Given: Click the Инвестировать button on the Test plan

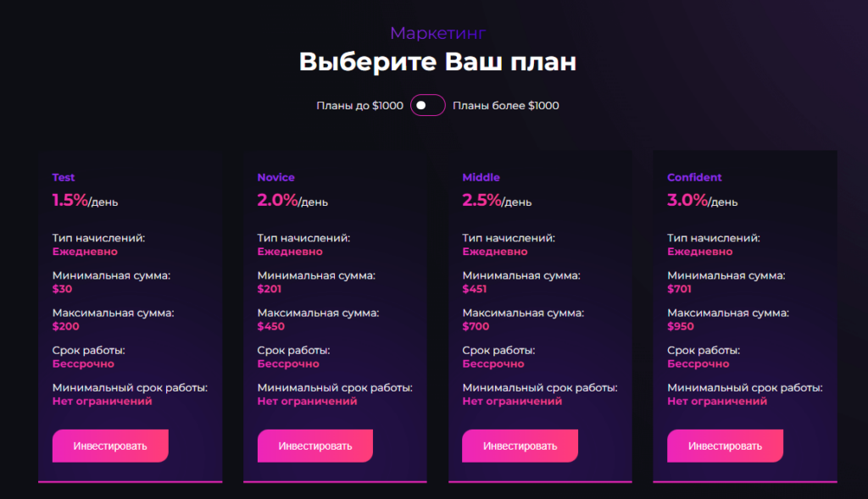Looking at the screenshot, I should point(110,445).
